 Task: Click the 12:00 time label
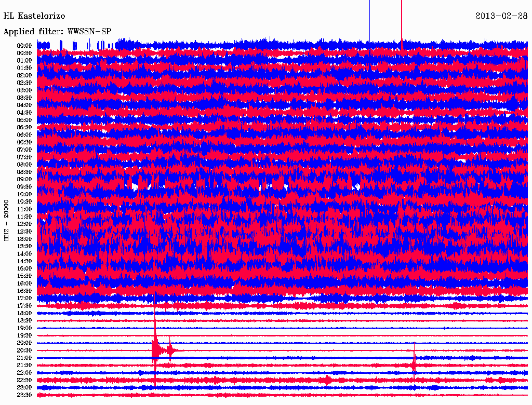tap(24, 224)
